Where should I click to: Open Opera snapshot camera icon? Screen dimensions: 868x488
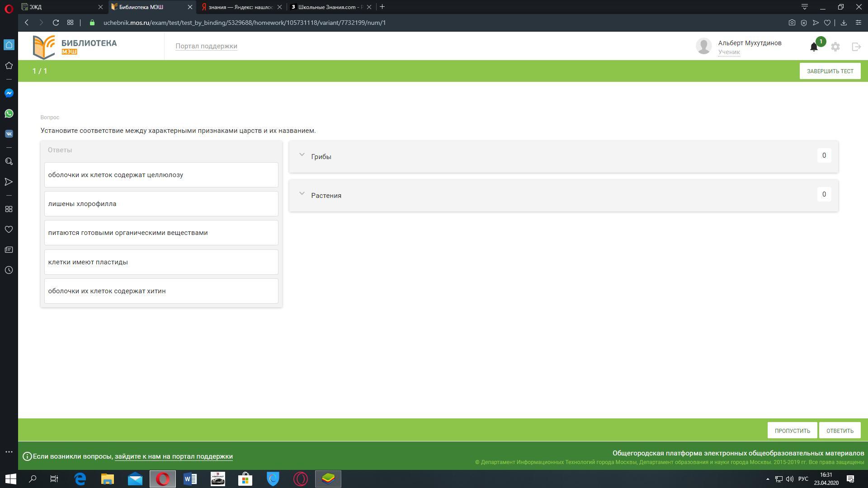tap(792, 23)
